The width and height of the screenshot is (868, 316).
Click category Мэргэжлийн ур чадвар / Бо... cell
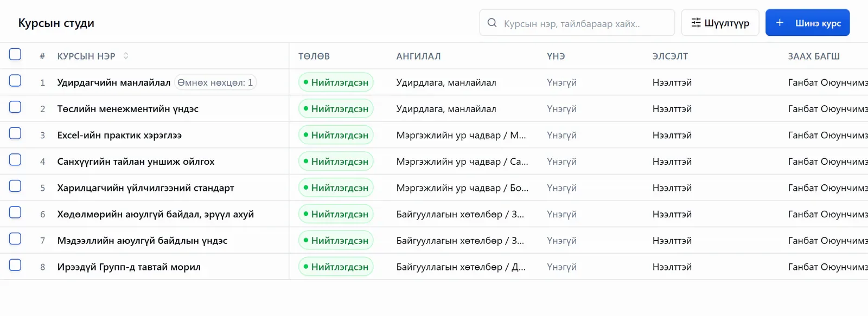462,188
